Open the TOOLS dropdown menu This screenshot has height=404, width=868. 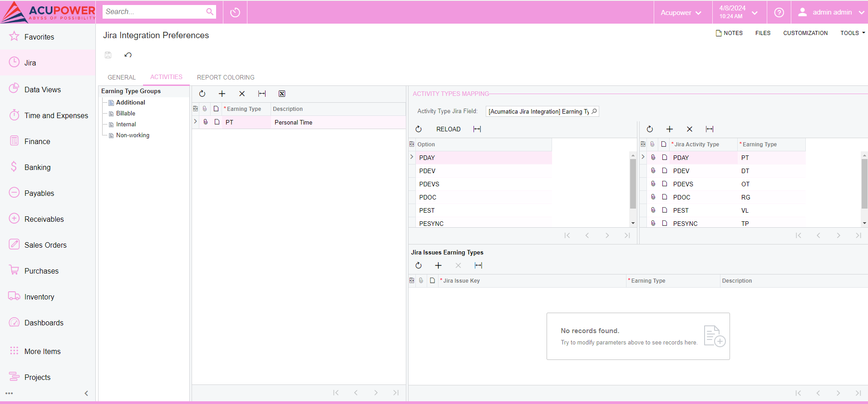[853, 33]
